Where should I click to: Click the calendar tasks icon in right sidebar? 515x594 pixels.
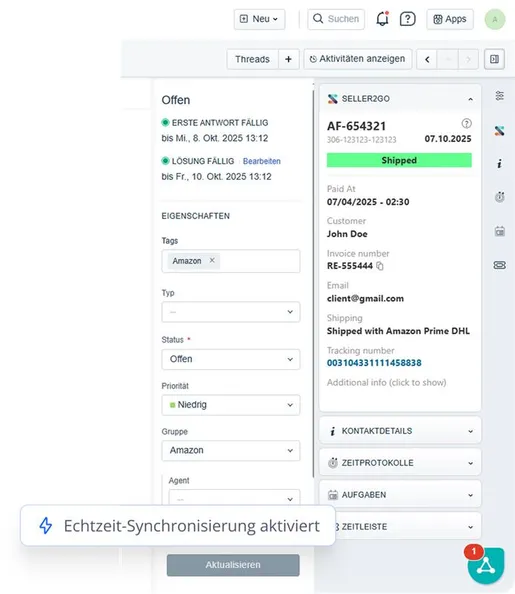click(499, 231)
